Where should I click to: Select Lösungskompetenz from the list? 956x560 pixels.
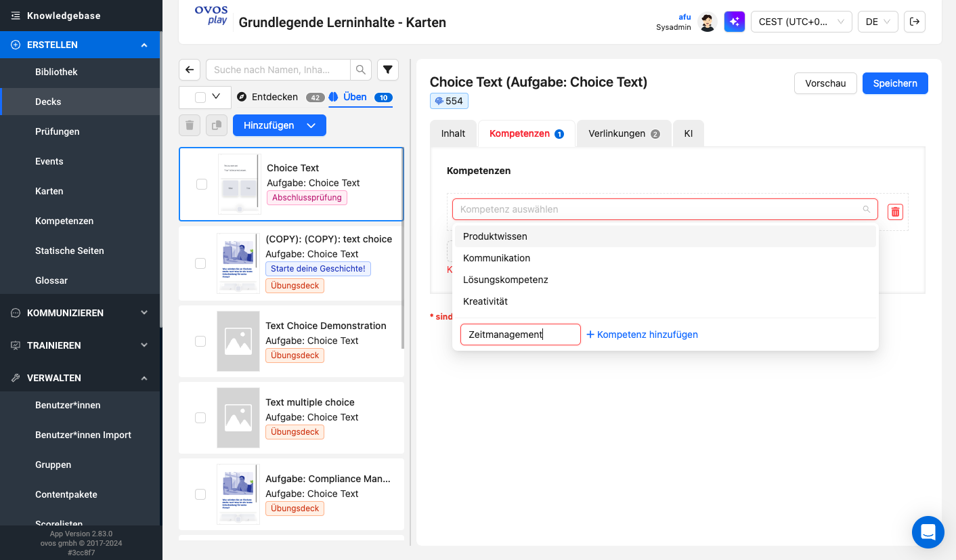[x=665, y=280]
